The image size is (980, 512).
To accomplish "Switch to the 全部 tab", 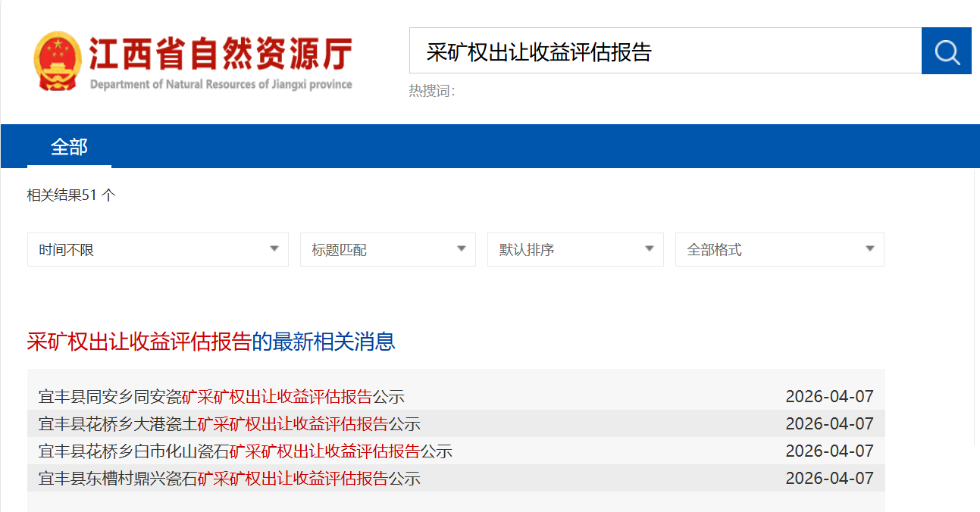I will (x=68, y=145).
